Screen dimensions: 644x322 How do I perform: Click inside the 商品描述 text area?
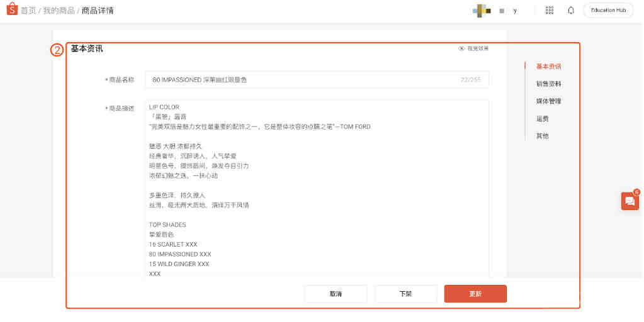point(317,189)
